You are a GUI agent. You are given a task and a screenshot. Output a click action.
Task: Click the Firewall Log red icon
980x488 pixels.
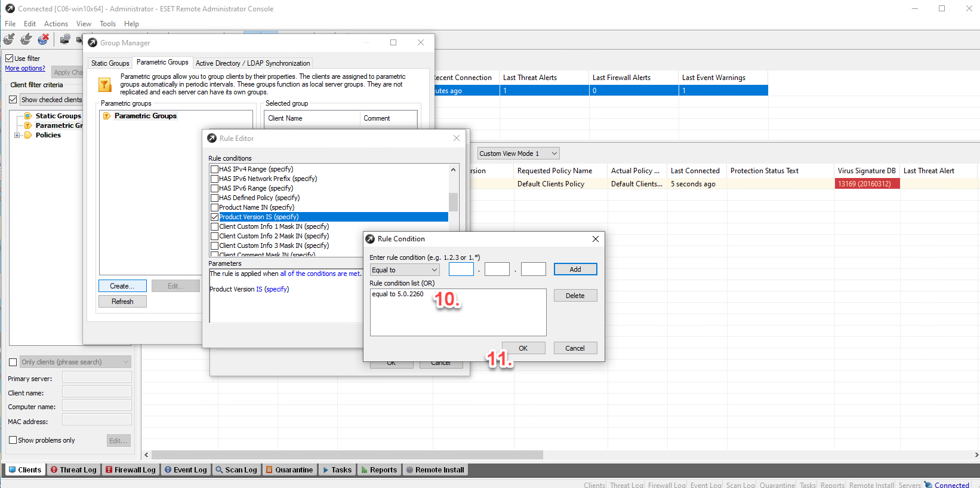pos(109,470)
